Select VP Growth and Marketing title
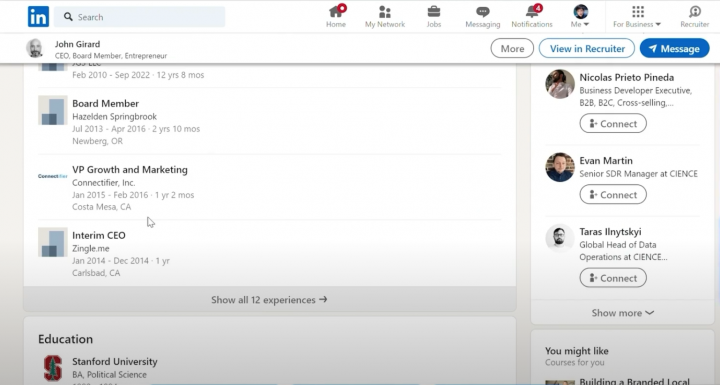 [130, 170]
